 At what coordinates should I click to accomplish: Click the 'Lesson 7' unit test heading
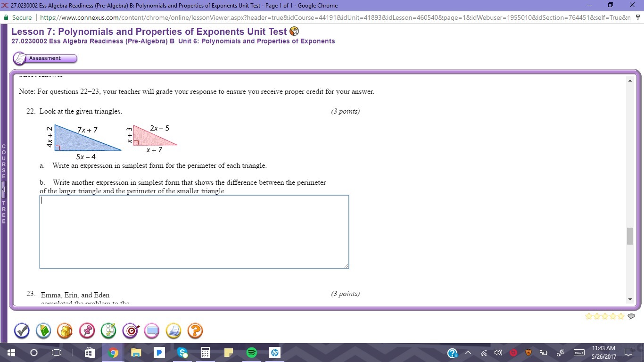[149, 32]
